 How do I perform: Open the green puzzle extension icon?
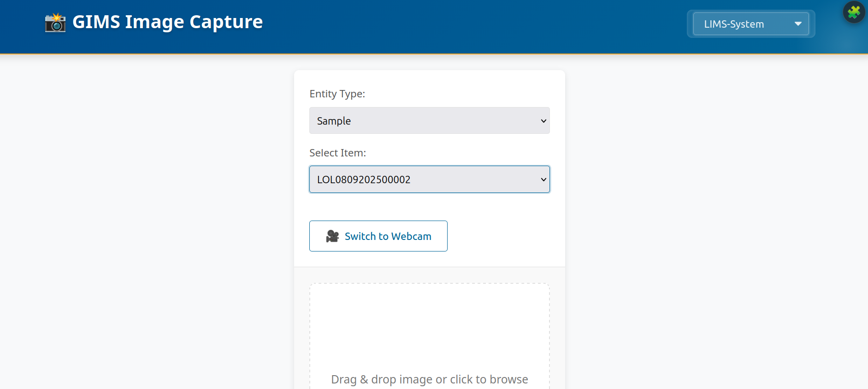click(x=854, y=12)
